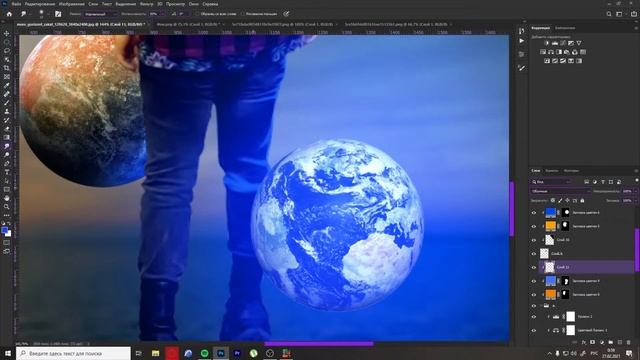The width and height of the screenshot is (640, 360).
Task: Open the layer styles fx menu
Action: click(x=584, y=342)
